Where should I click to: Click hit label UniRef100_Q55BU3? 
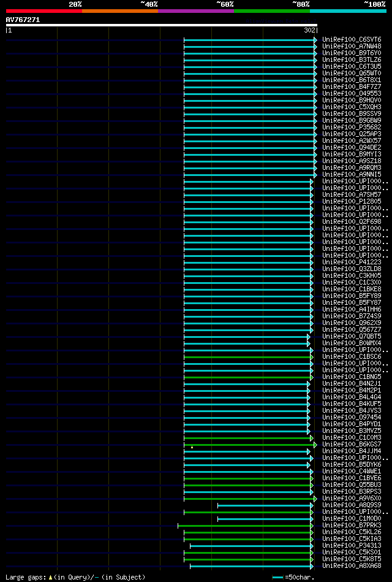(x=352, y=485)
